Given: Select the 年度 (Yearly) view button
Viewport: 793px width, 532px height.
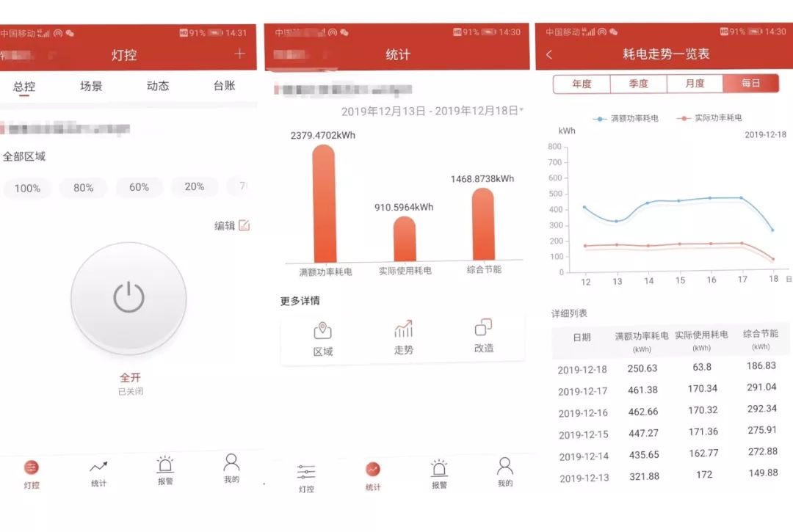Looking at the screenshot, I should click(582, 84).
